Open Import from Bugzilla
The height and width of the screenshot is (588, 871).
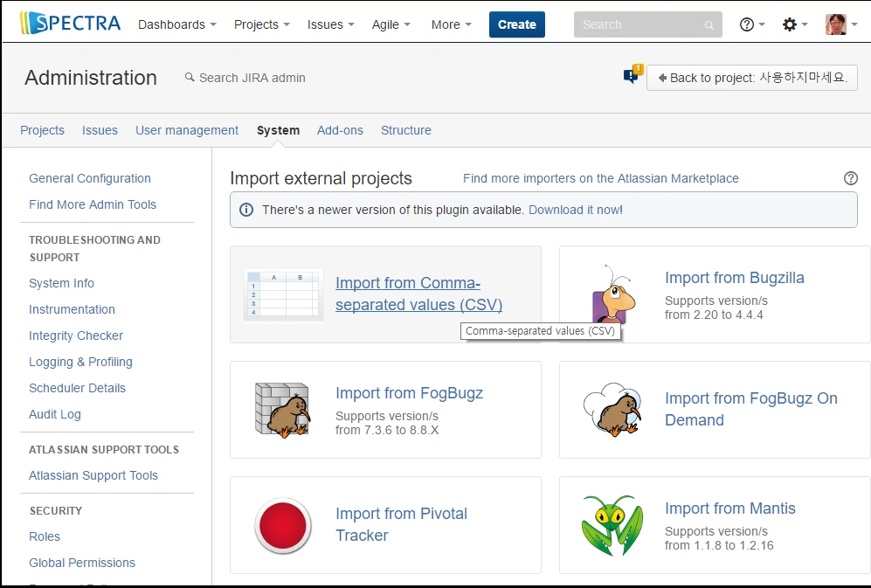[735, 278]
